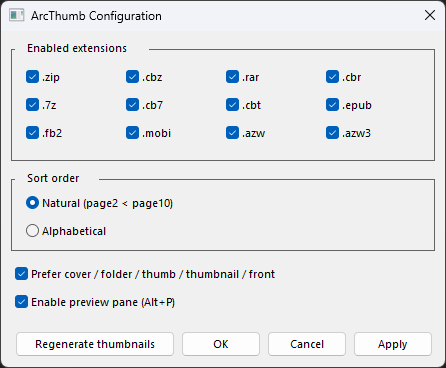Uncheck the .cbt extension
The height and width of the screenshot is (368, 446).
(232, 105)
